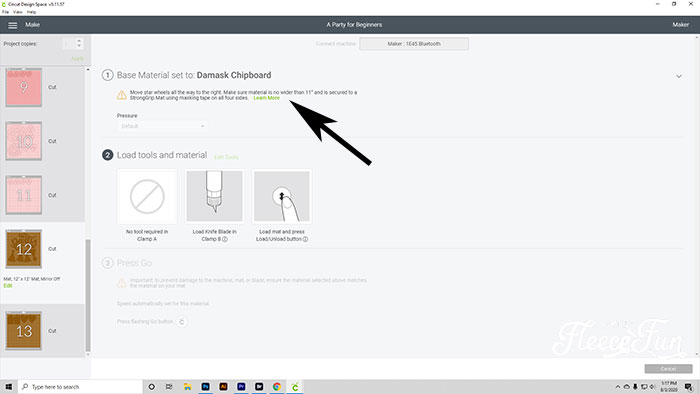Open Premiere Pro from taskbar
Viewport: 700px width, 394px height.
pyautogui.click(x=241, y=387)
